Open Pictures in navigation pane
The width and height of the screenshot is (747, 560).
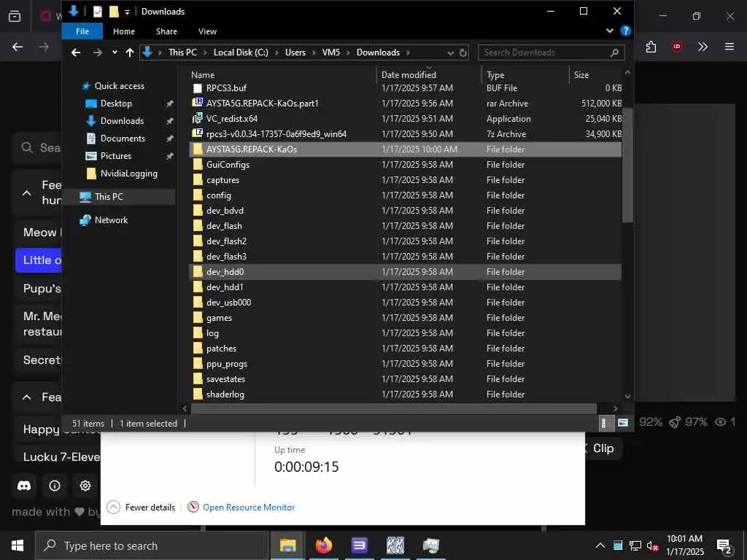point(116,156)
